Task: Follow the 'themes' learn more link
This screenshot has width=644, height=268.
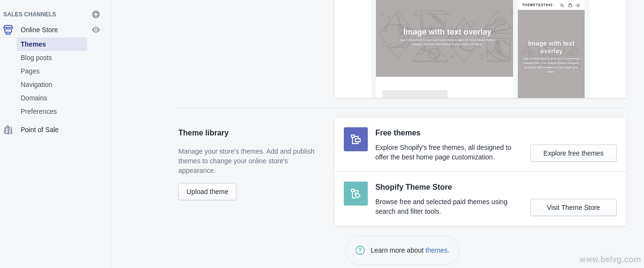Action: coord(436,250)
